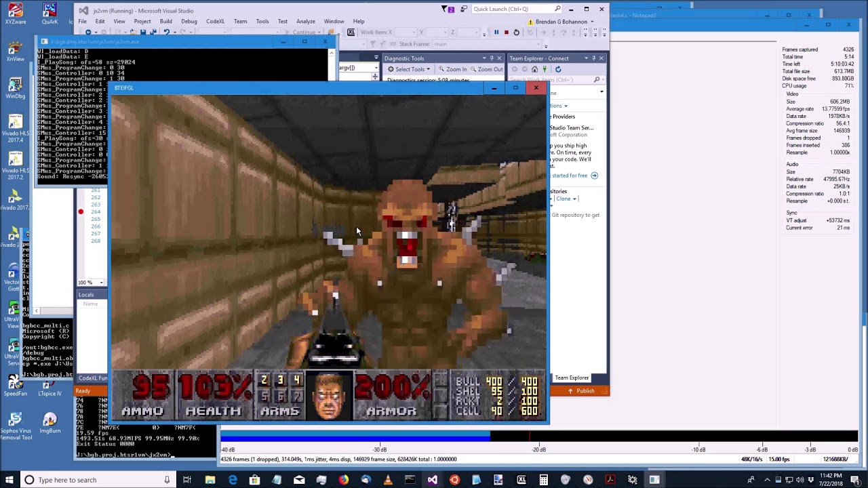Click the argv[] member dropdown

(357, 68)
